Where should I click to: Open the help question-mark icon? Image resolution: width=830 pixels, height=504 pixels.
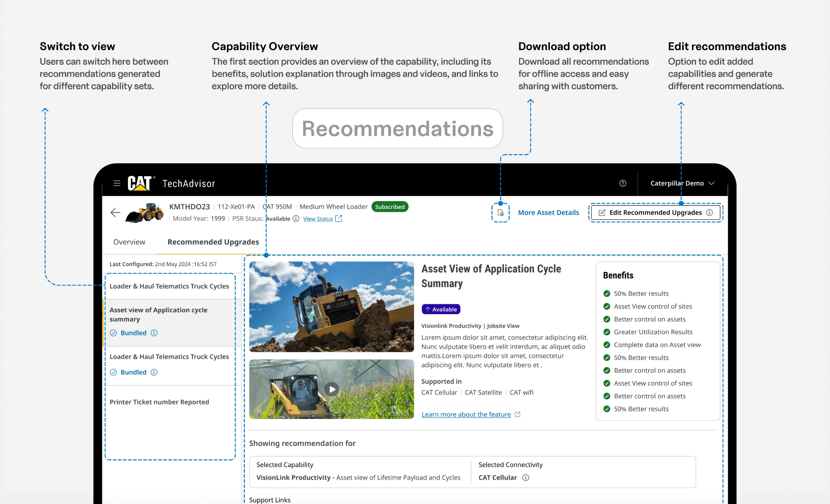tap(623, 183)
